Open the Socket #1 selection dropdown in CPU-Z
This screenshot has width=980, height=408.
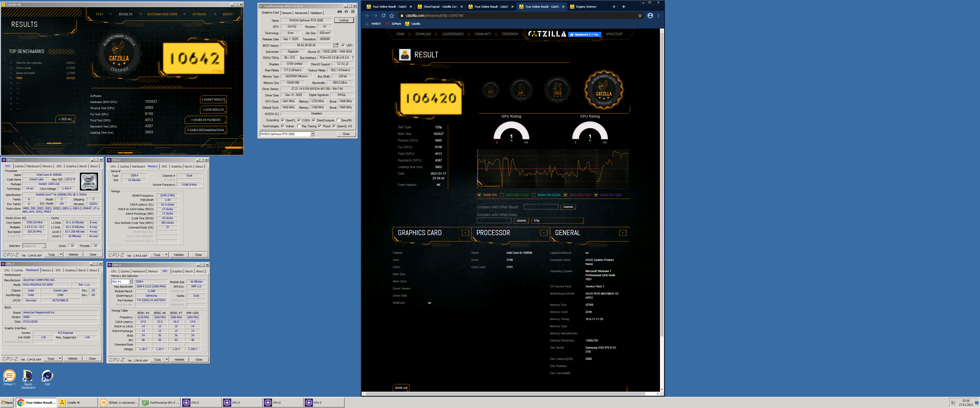point(34,246)
